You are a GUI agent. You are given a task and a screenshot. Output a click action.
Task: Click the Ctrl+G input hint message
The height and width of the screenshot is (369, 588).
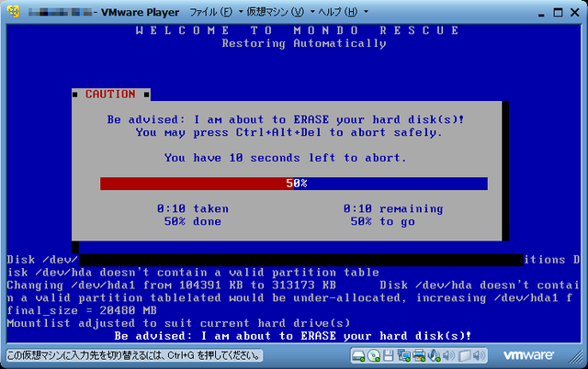pyautogui.click(x=134, y=355)
